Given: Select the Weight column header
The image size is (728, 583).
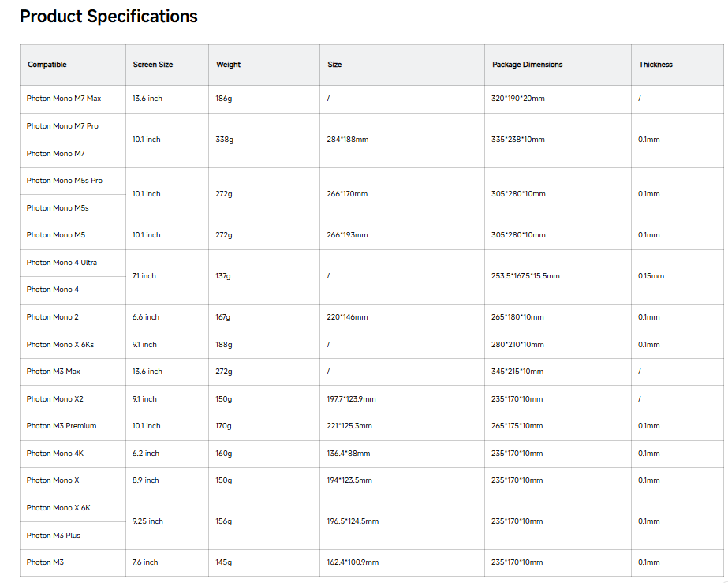Looking at the screenshot, I should click(229, 65).
